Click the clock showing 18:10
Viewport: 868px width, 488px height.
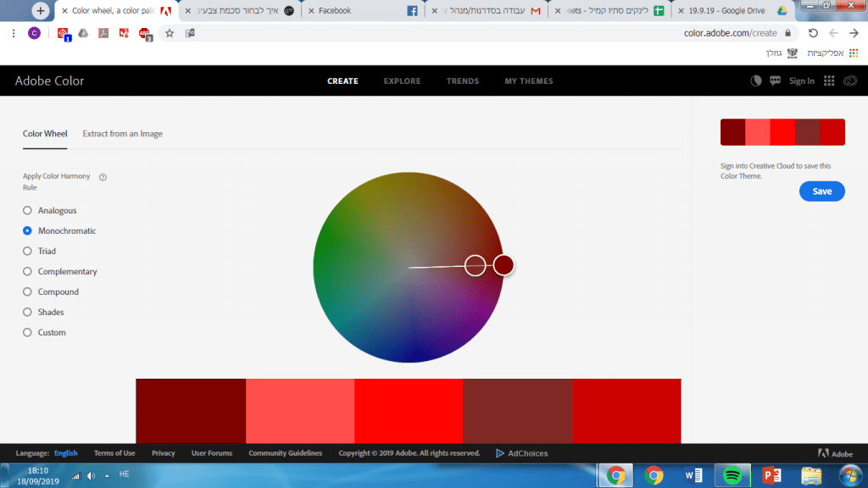click(x=38, y=471)
